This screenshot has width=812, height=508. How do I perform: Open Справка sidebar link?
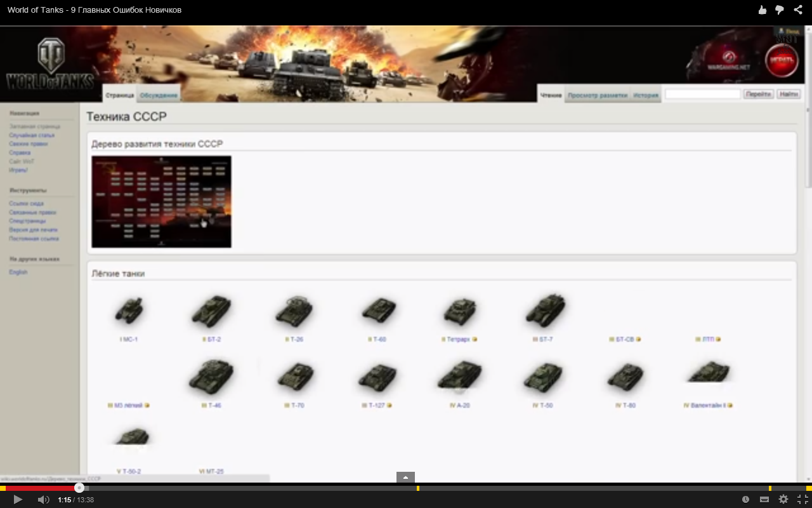tap(20, 153)
